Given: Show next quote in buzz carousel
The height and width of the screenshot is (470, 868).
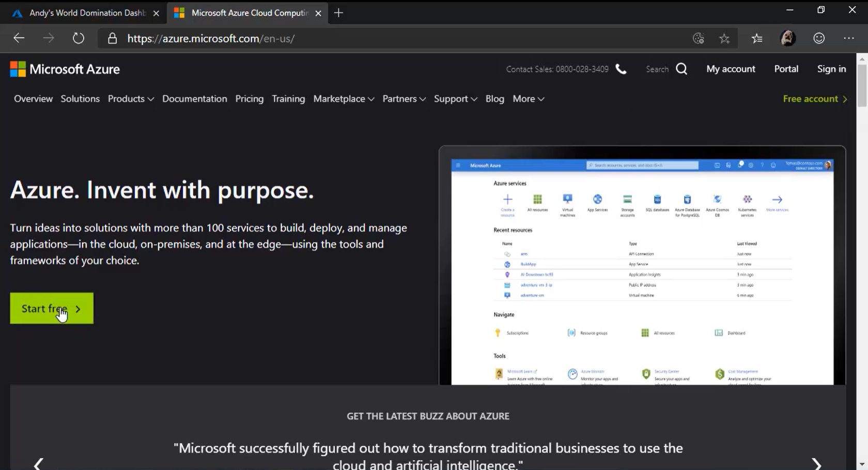Looking at the screenshot, I should (x=816, y=464).
